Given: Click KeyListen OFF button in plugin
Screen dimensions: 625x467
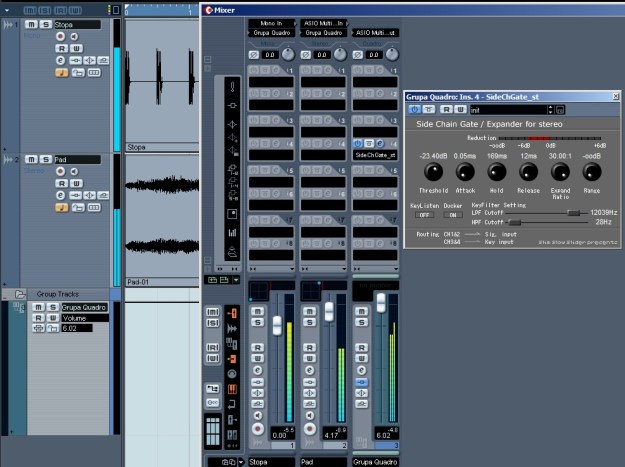Looking at the screenshot, I should click(x=425, y=214).
